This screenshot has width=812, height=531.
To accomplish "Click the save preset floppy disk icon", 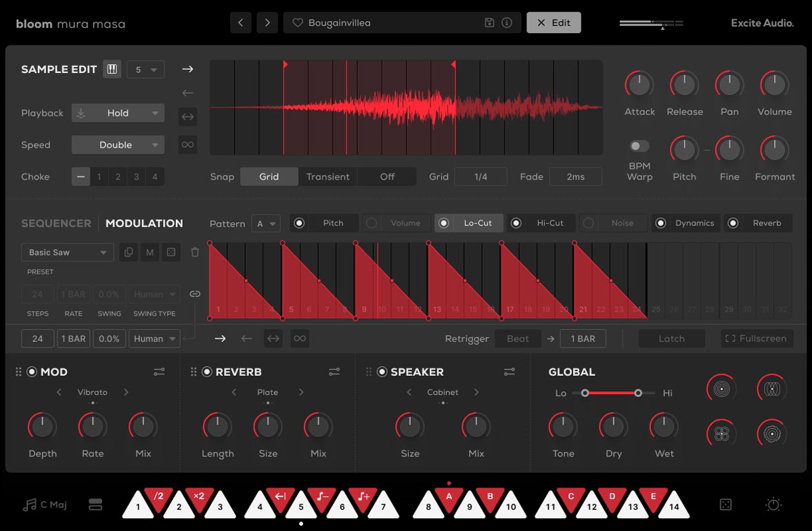I will point(490,23).
